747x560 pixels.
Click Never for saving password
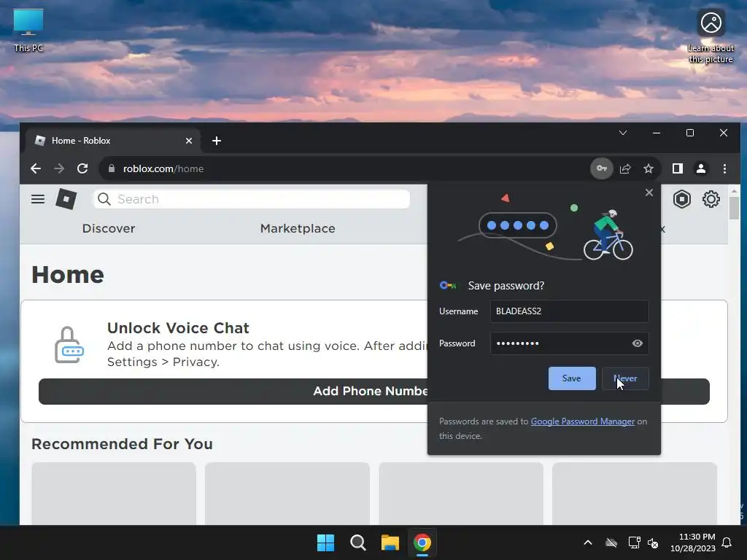pos(625,378)
